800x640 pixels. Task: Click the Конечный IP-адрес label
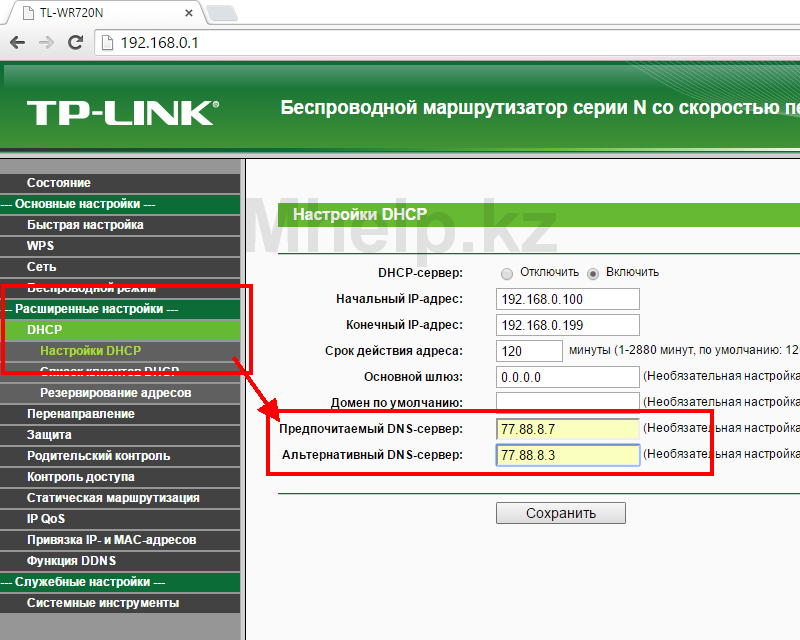pyautogui.click(x=404, y=325)
